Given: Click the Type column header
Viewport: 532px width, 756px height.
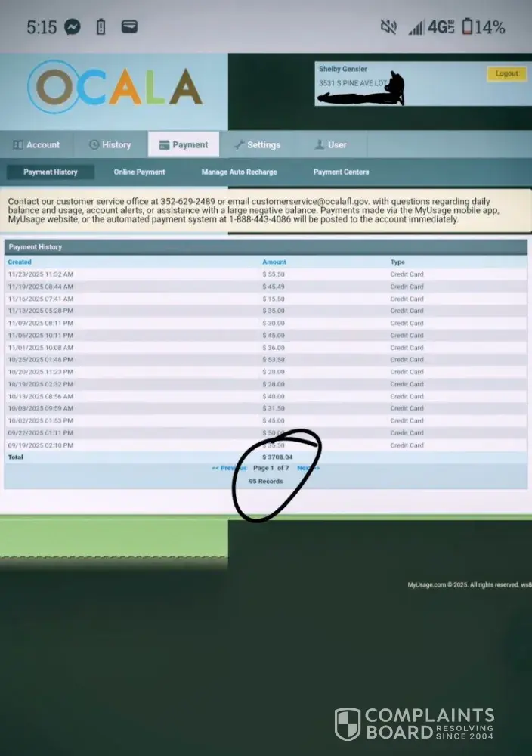Looking at the screenshot, I should coord(397,262).
